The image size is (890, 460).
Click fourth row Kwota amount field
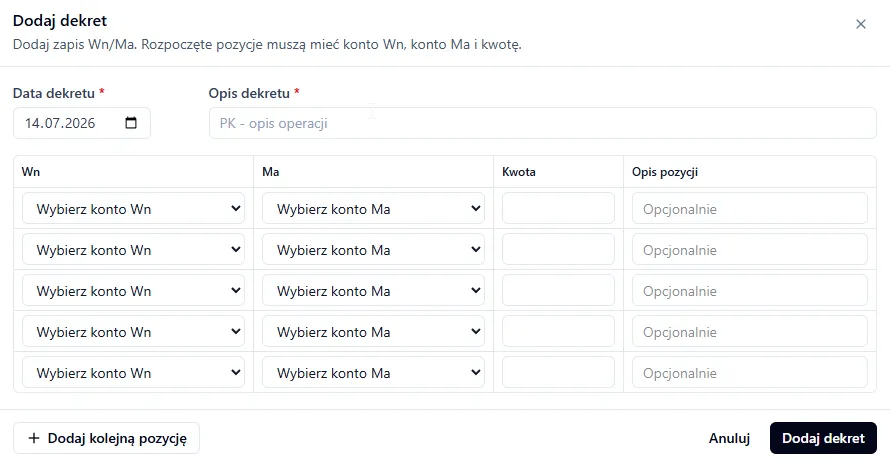[558, 331]
